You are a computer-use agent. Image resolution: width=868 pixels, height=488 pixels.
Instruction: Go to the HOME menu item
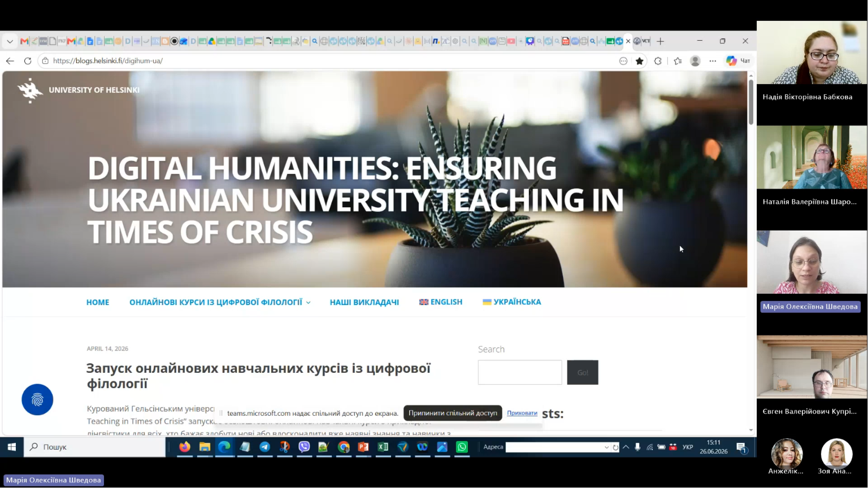click(98, 302)
